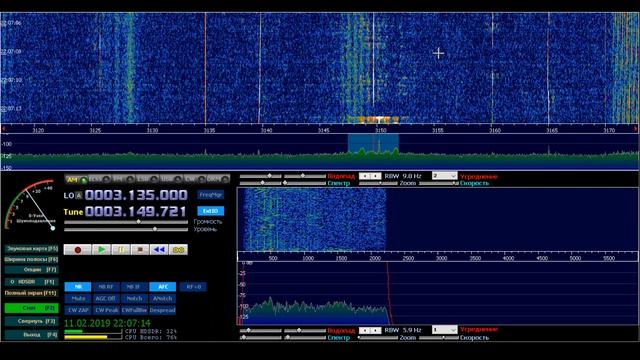
Task: Click the RF+0 attenuation button
Action: click(x=193, y=287)
